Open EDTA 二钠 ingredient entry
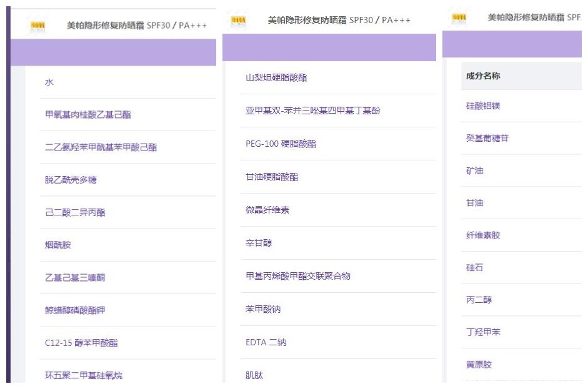The image size is (588, 389). 266,342
